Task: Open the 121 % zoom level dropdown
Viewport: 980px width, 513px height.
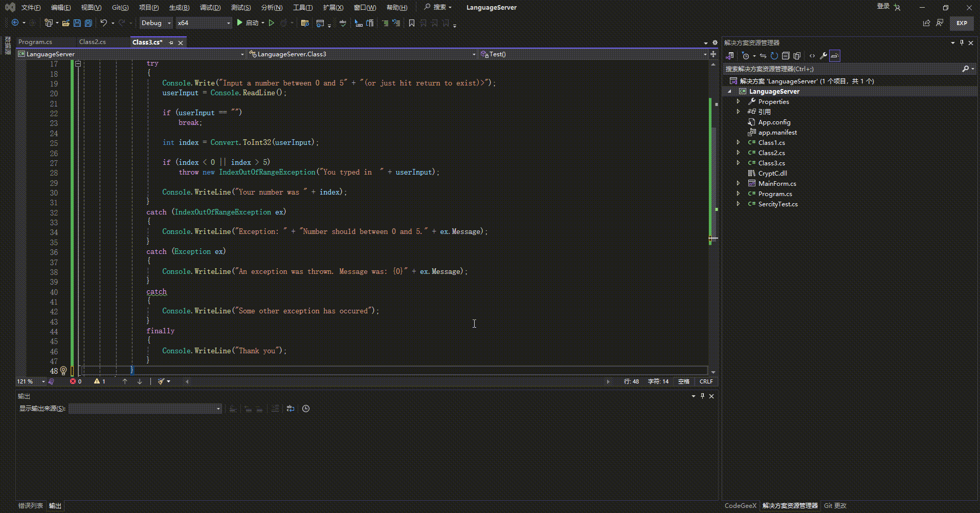Action: click(x=31, y=381)
